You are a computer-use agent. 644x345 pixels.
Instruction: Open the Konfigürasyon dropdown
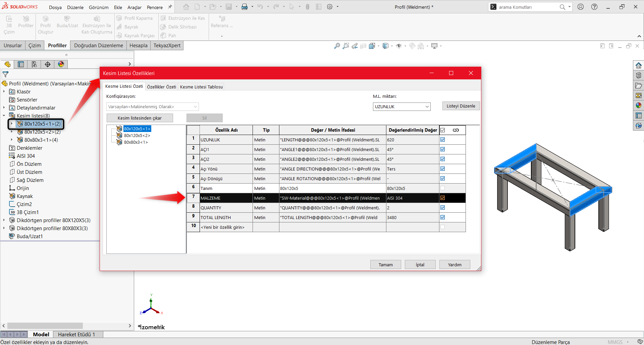(x=153, y=107)
